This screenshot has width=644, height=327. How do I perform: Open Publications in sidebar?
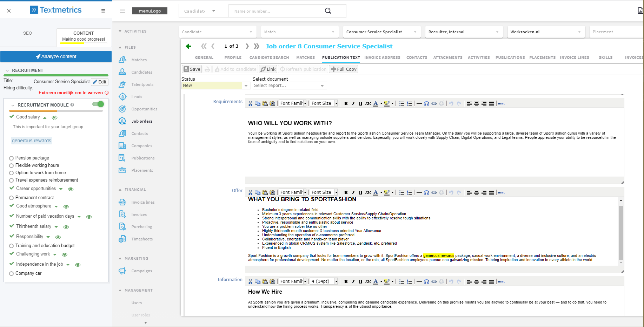(143, 158)
